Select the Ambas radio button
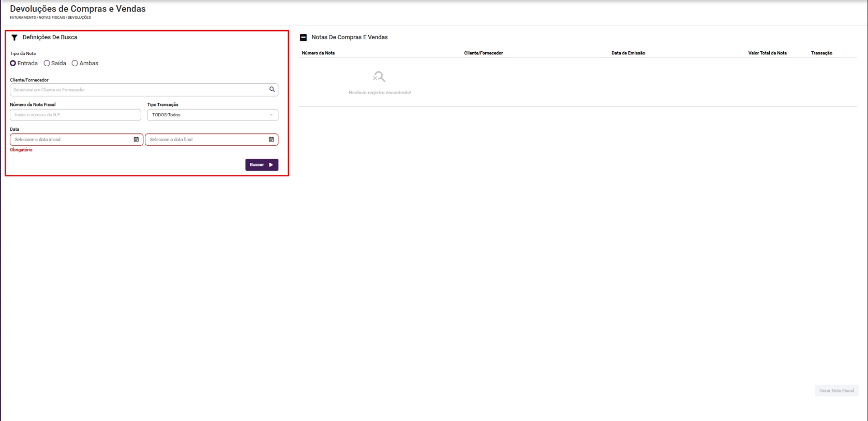868x421 pixels. [x=75, y=63]
